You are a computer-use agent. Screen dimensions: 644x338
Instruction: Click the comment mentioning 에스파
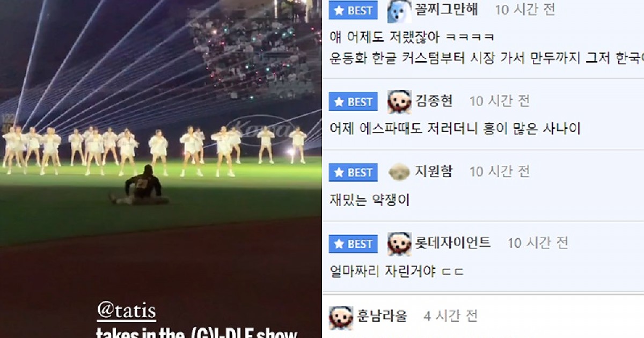tap(455, 129)
